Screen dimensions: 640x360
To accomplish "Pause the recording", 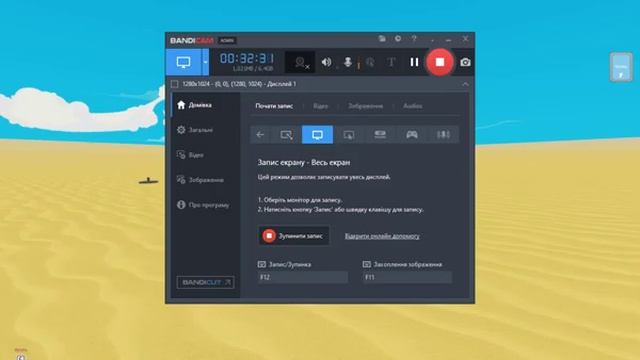I will click(414, 62).
